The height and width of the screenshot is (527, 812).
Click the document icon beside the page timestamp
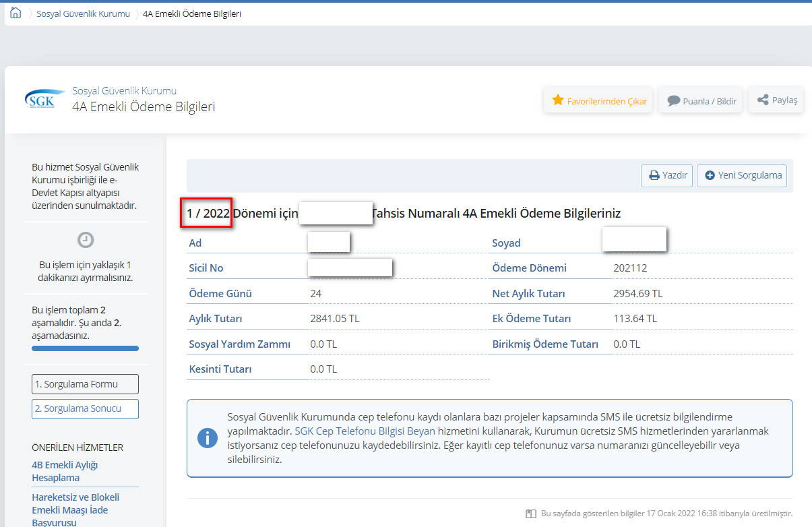(530, 514)
